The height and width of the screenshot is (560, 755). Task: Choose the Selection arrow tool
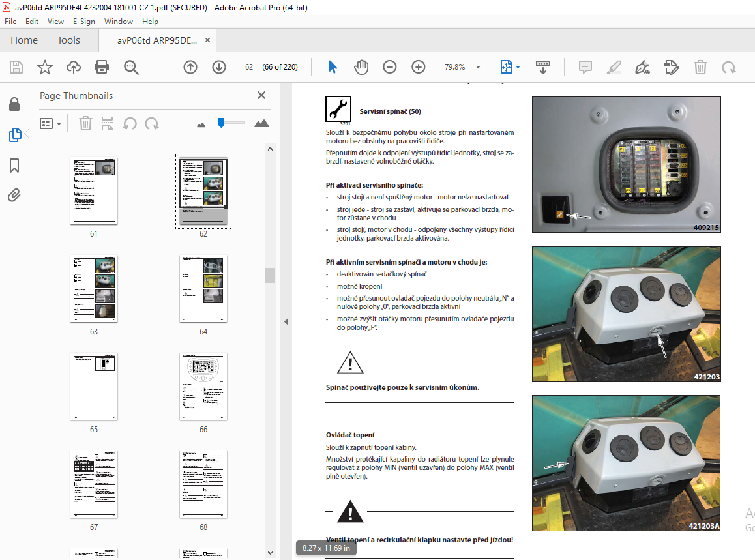pos(333,67)
